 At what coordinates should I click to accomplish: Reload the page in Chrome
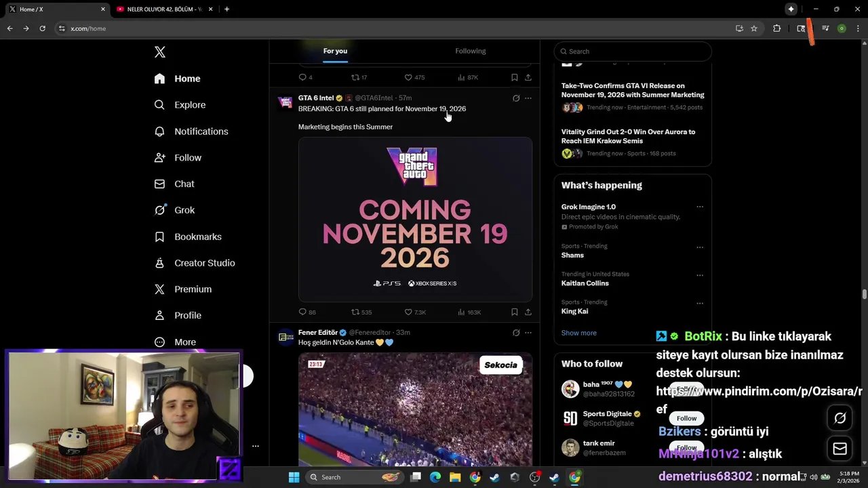(42, 28)
